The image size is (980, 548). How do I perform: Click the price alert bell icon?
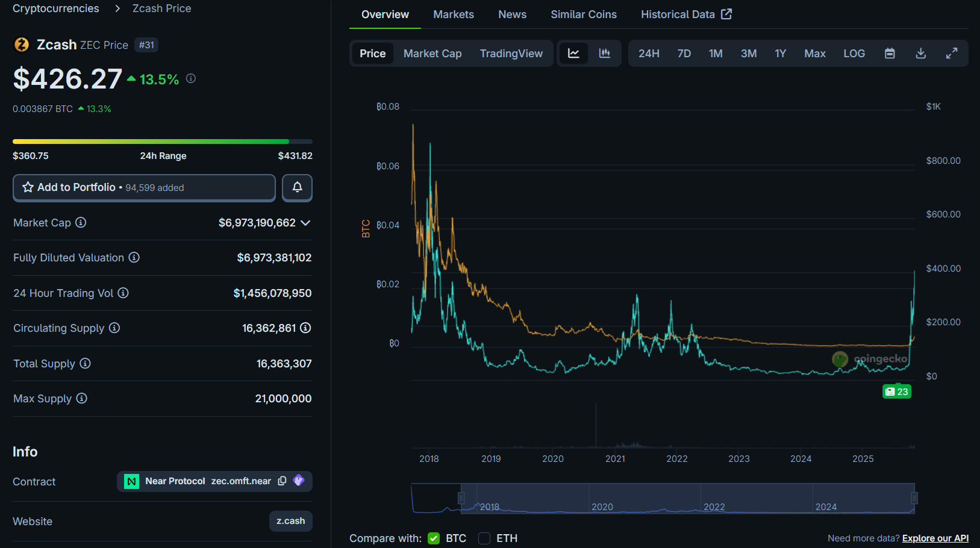click(x=297, y=187)
